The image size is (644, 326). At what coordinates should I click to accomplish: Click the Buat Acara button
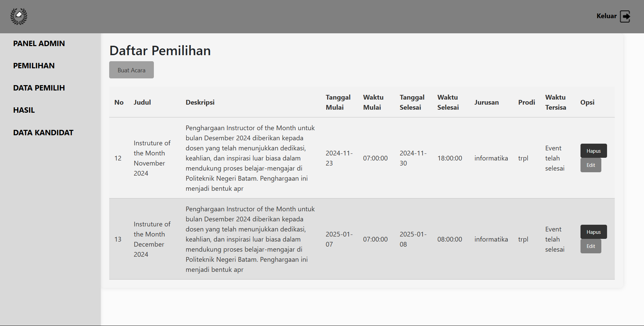[131, 70]
